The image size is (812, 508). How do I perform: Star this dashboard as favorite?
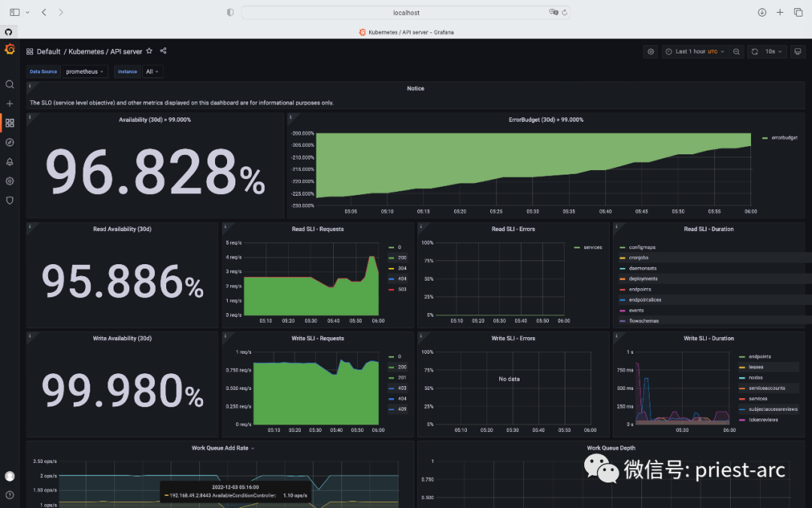point(149,51)
